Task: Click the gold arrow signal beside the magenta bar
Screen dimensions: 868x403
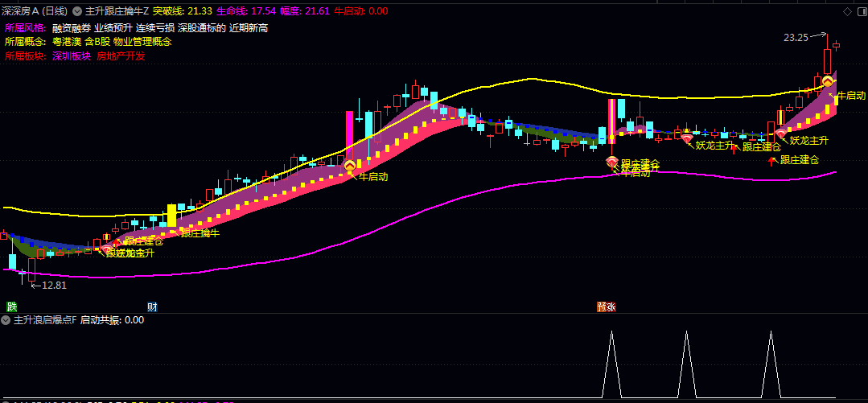Action: pos(350,165)
